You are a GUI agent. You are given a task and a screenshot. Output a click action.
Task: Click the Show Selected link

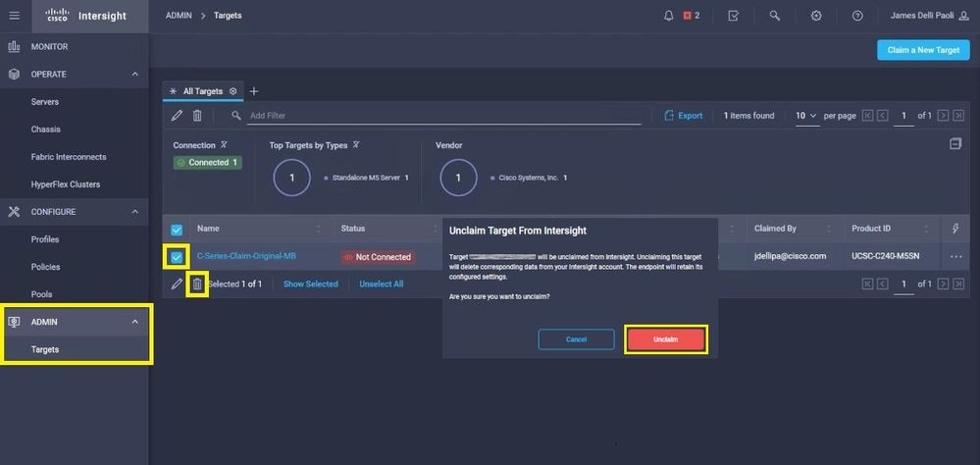(x=311, y=284)
